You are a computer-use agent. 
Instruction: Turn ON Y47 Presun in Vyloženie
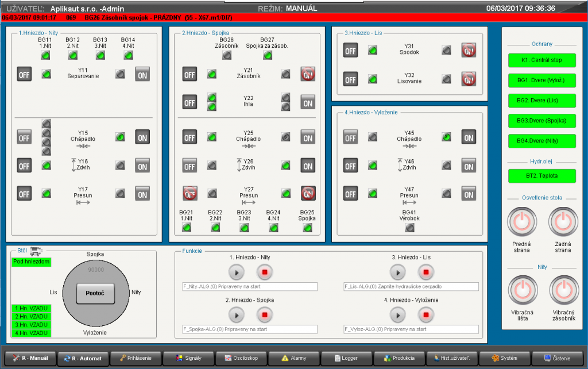click(x=469, y=194)
